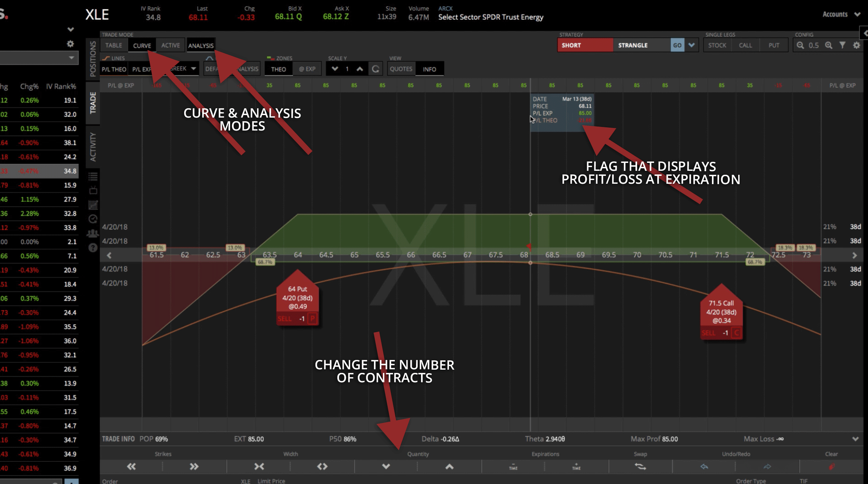Viewport: 868px width, 484px height.
Task: Open the grid chart icon in the sidebar
Action: 93,205
